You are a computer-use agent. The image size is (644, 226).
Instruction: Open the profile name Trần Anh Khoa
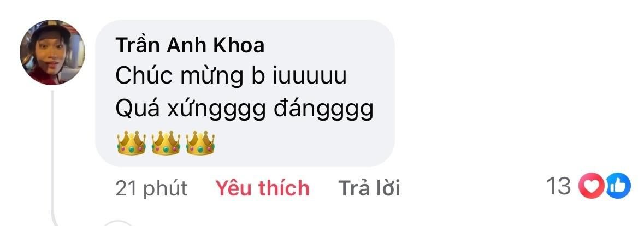[190, 45]
